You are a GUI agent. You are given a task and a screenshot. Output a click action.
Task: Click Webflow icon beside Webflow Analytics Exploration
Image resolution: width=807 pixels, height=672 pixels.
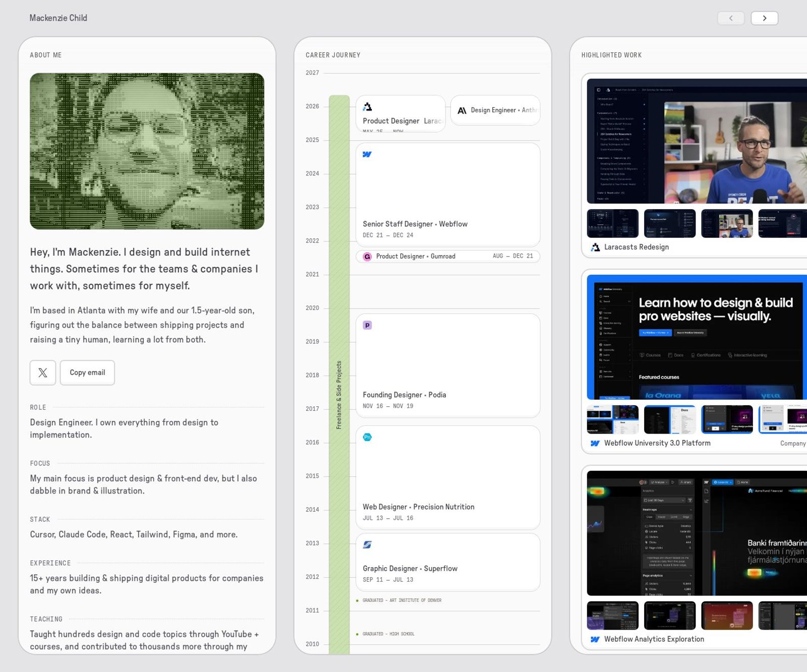pos(595,639)
